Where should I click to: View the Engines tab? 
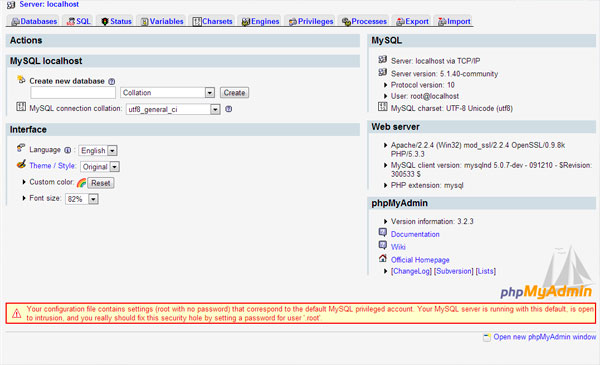click(x=261, y=21)
